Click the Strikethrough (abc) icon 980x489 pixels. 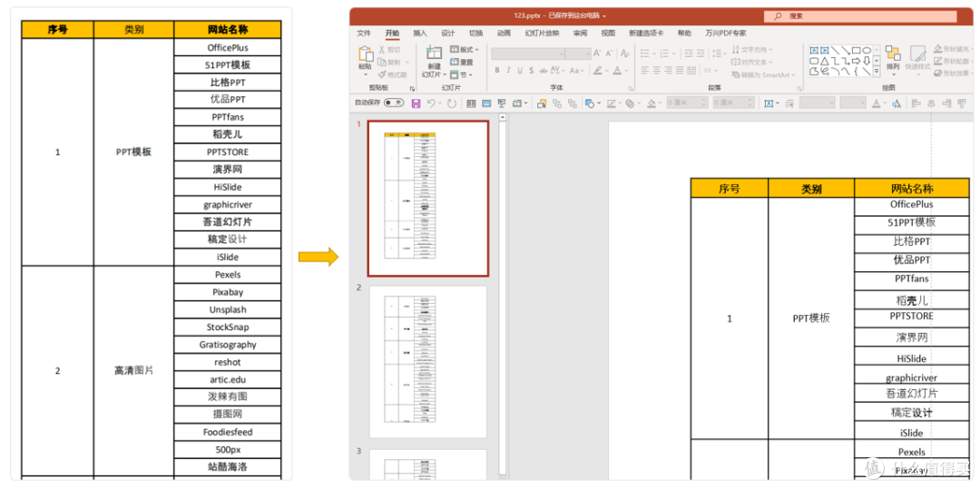(543, 71)
